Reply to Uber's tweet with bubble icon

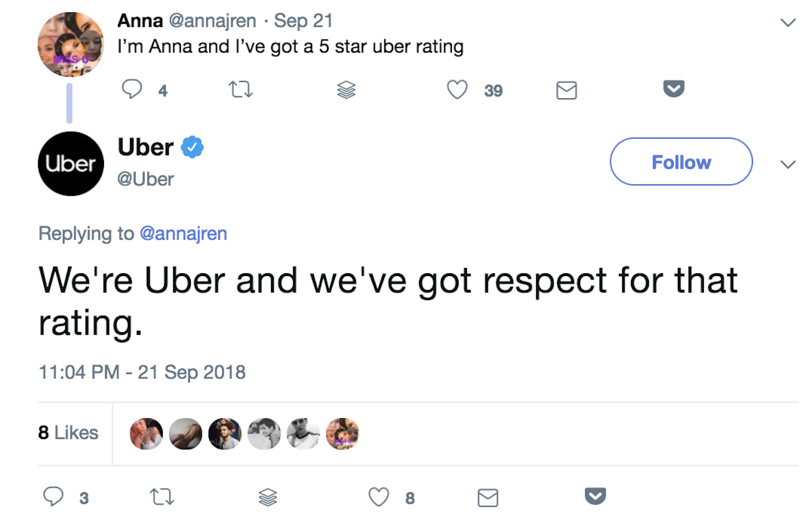tap(53, 496)
